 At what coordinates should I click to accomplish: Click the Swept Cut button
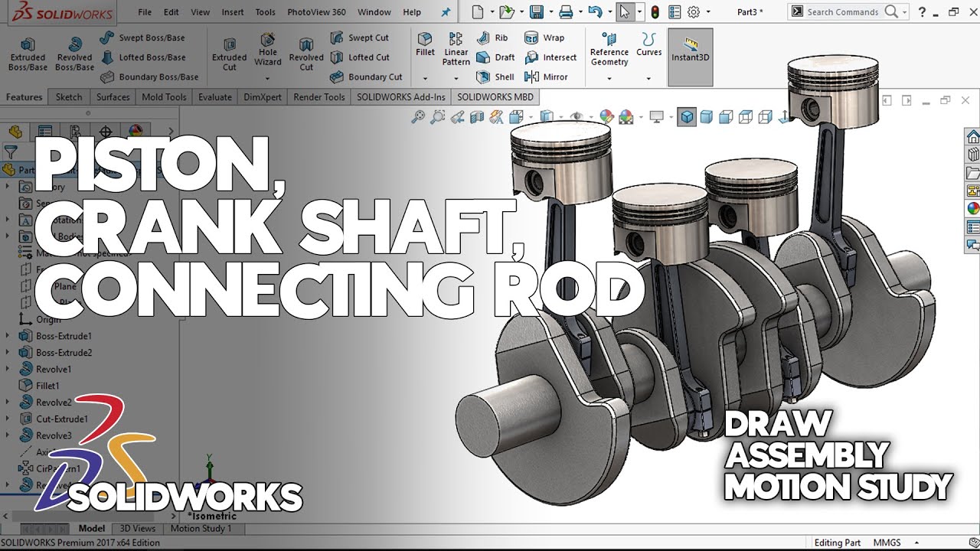360,37
